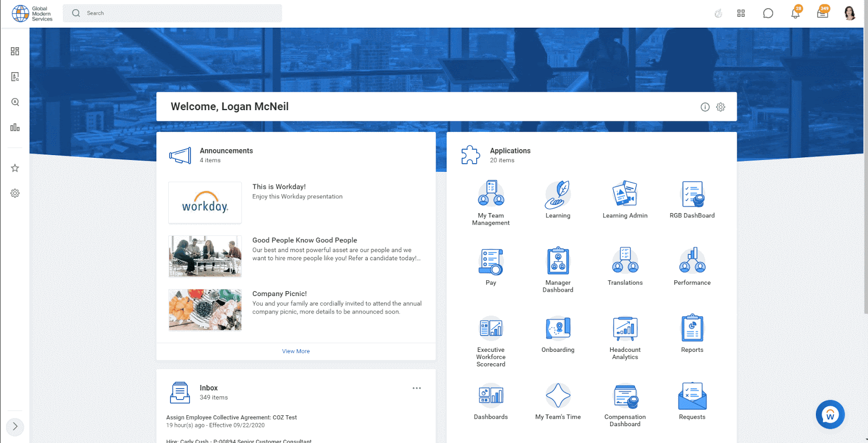Click the meeting photo thumbnail
The width and height of the screenshot is (868, 443).
pos(205,256)
